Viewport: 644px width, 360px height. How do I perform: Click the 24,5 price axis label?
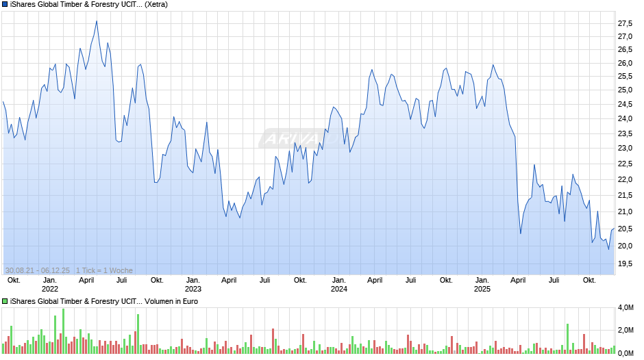pyautogui.click(x=625, y=104)
